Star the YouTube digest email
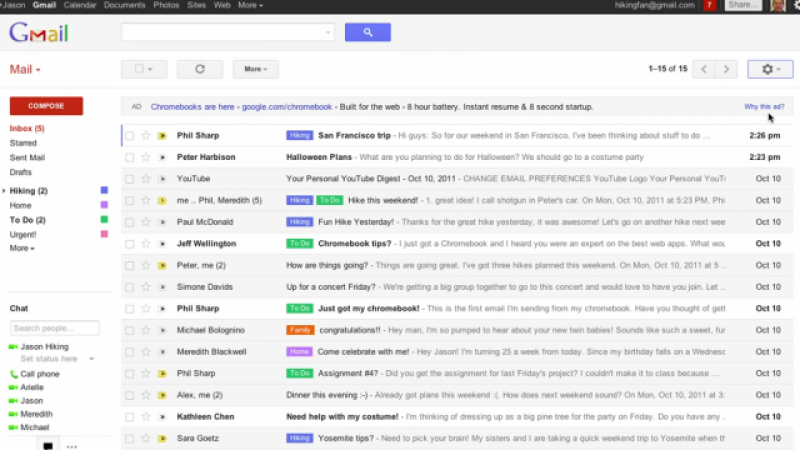 [x=145, y=178]
